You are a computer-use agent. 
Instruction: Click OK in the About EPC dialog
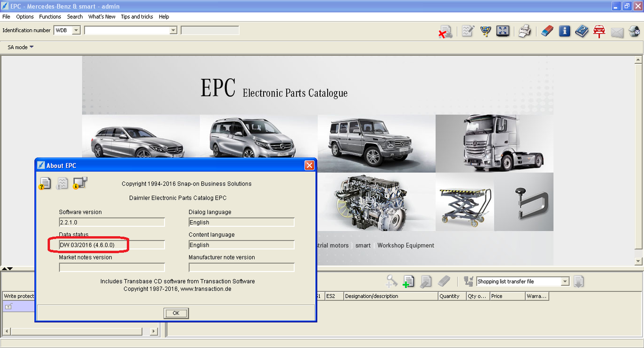tap(176, 313)
